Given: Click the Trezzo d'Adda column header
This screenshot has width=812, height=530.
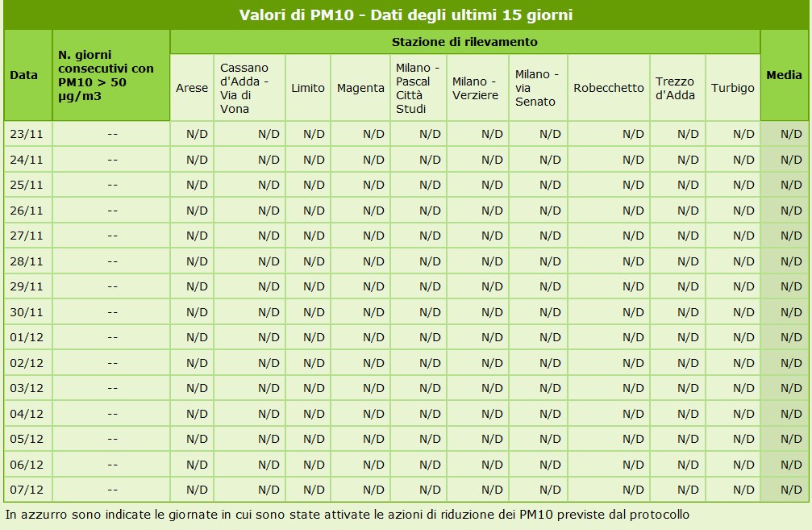Looking at the screenshot, I should click(x=675, y=88).
